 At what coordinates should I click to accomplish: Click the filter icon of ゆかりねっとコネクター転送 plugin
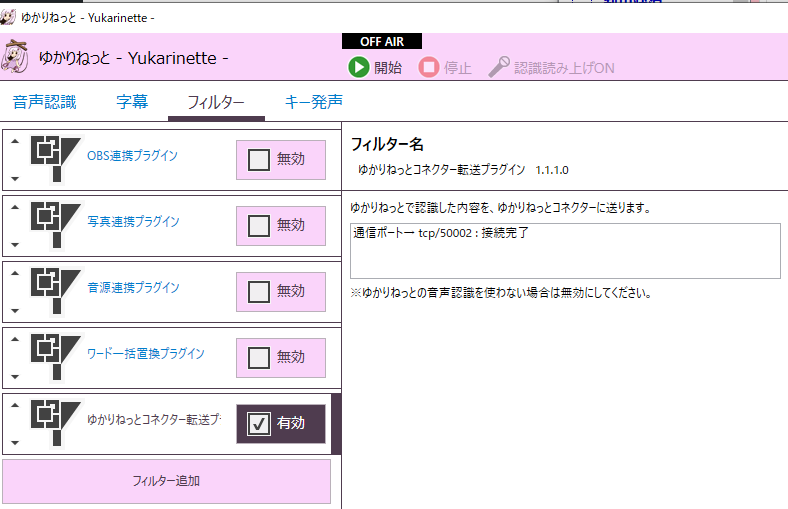55,423
